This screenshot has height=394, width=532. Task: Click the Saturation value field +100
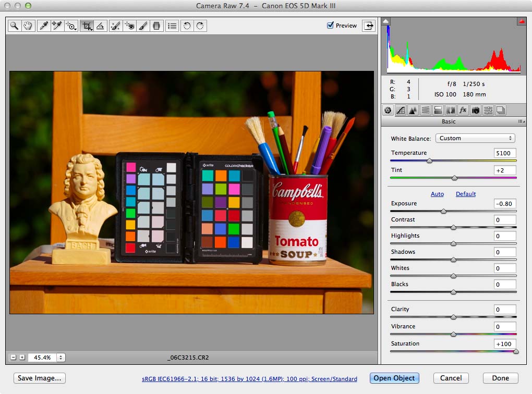coord(505,344)
